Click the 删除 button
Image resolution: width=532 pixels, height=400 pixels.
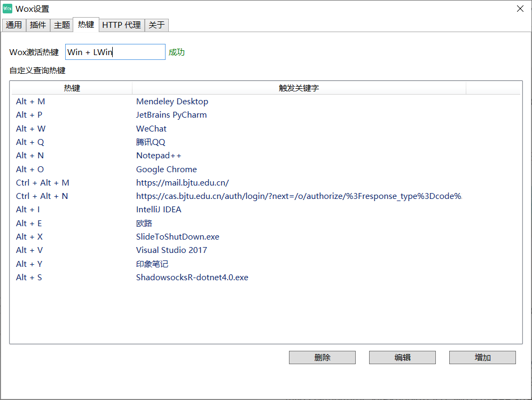coord(322,358)
